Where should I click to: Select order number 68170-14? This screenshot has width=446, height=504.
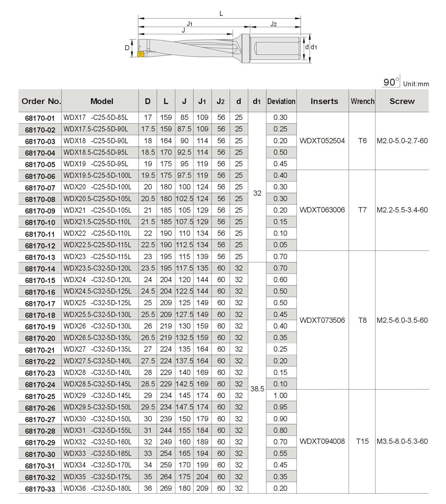click(x=40, y=269)
